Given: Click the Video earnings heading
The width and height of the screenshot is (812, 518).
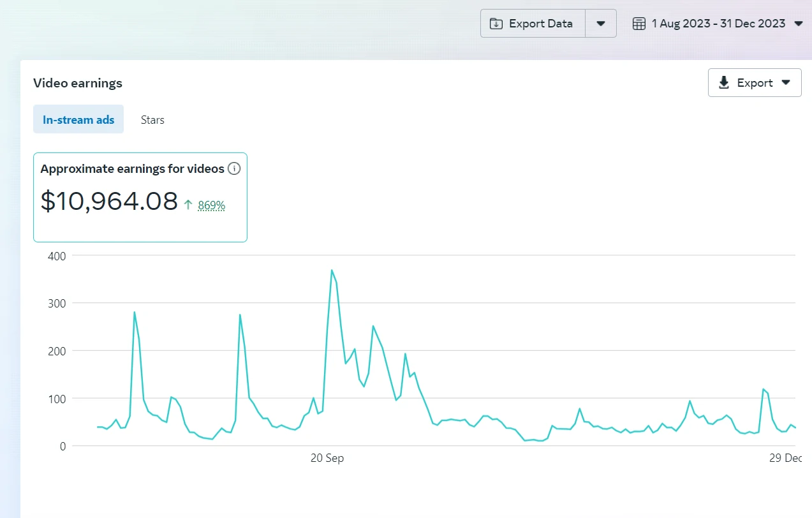Looking at the screenshot, I should (x=78, y=83).
